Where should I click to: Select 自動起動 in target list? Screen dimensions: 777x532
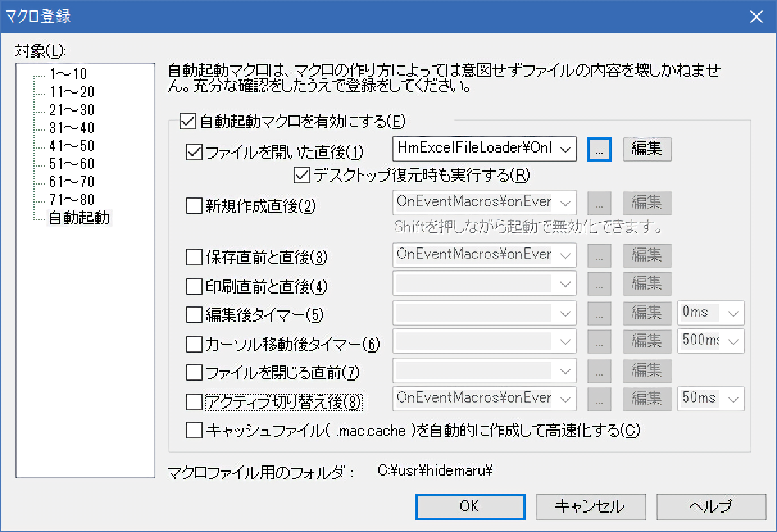tap(79, 218)
